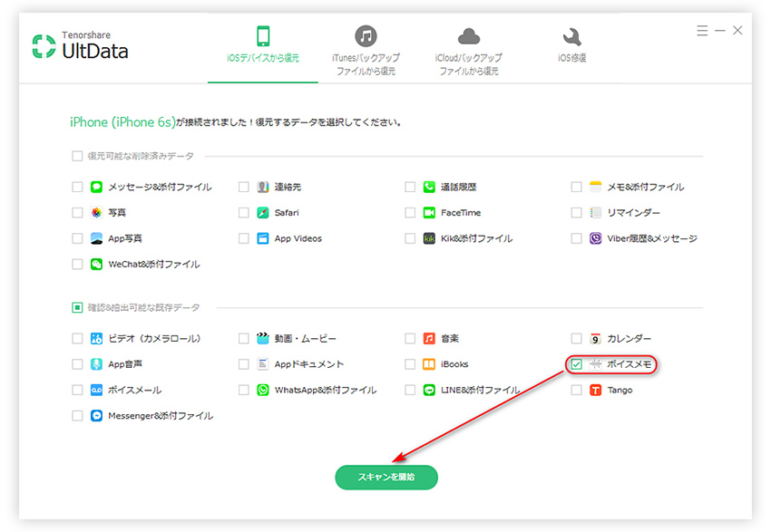Click the WeChat green icon
The width and height of the screenshot is (771, 532).
click(x=96, y=265)
